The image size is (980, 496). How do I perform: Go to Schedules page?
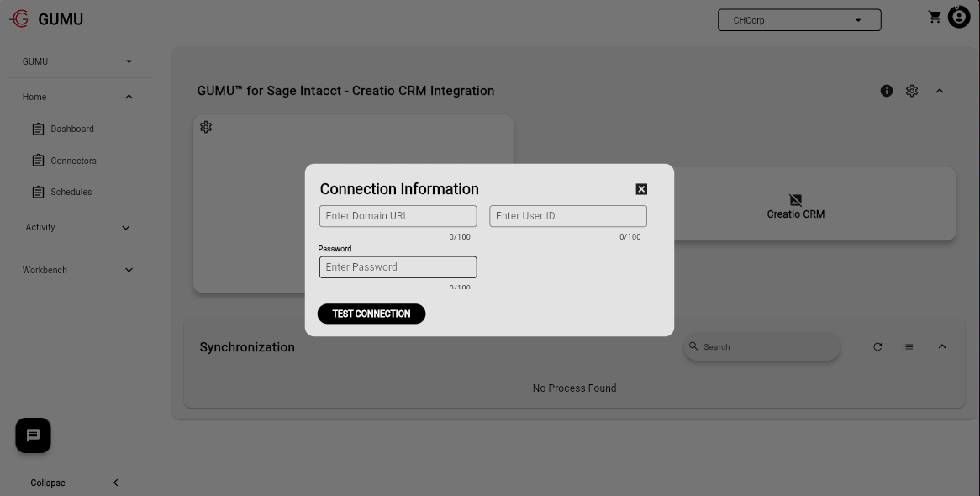click(x=71, y=192)
